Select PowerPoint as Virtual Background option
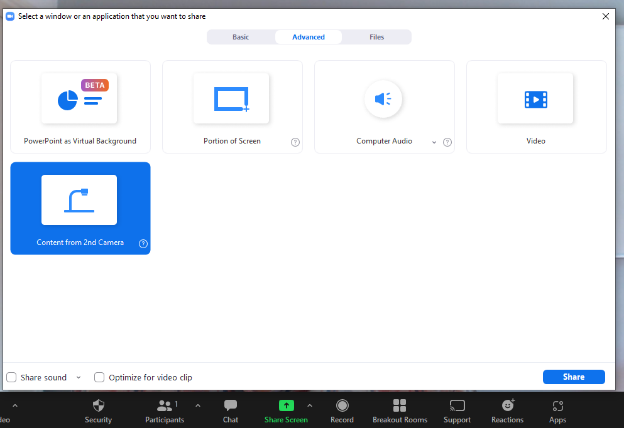This screenshot has height=428, width=624. point(80,107)
